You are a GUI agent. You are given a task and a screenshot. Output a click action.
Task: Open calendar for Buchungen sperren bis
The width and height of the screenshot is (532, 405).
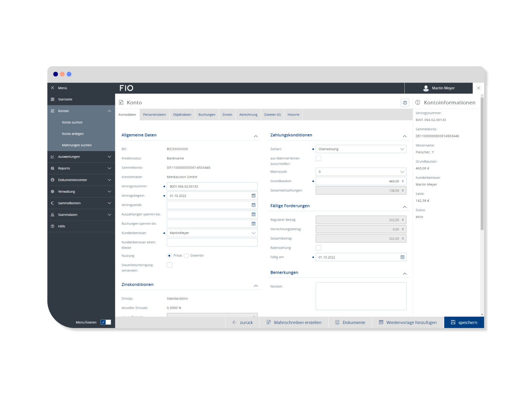[x=254, y=224]
